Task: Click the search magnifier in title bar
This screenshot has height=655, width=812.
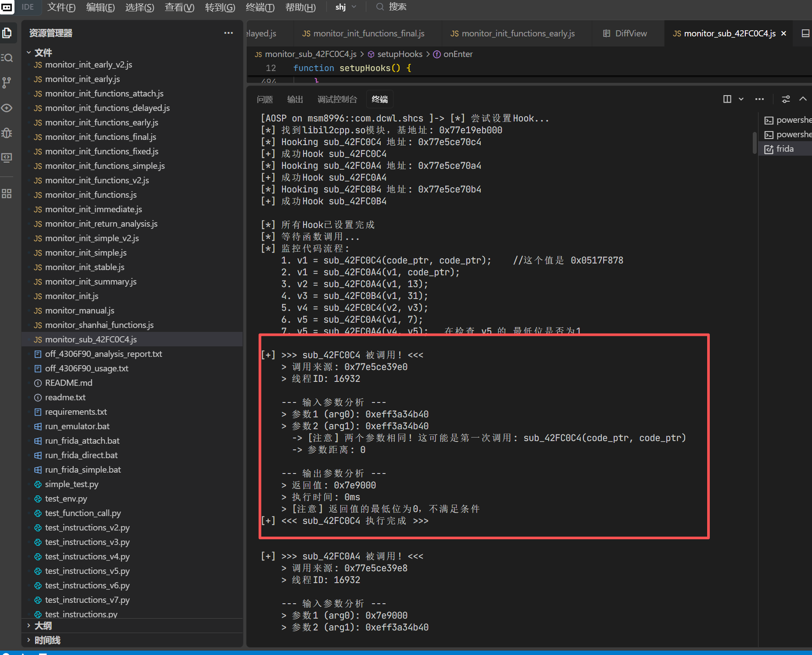Action: coord(380,7)
